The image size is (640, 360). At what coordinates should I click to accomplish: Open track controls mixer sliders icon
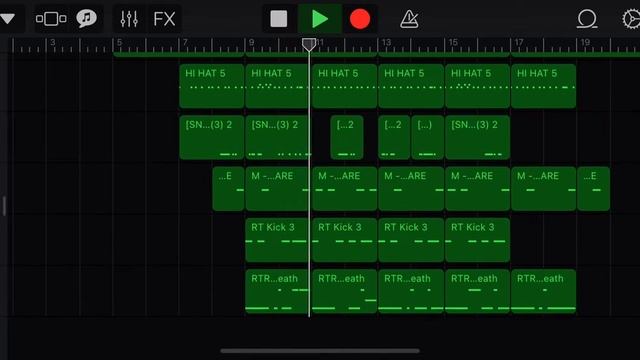pos(129,19)
